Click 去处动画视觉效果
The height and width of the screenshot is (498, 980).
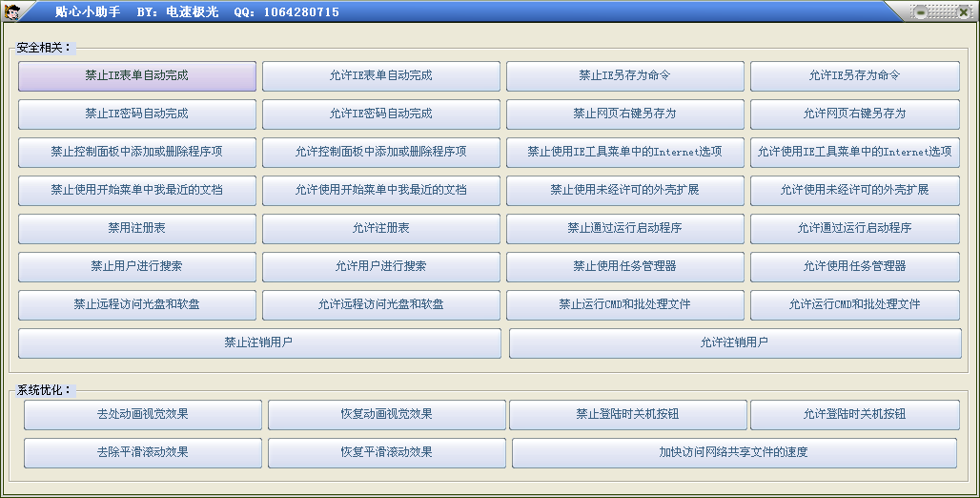point(142,415)
